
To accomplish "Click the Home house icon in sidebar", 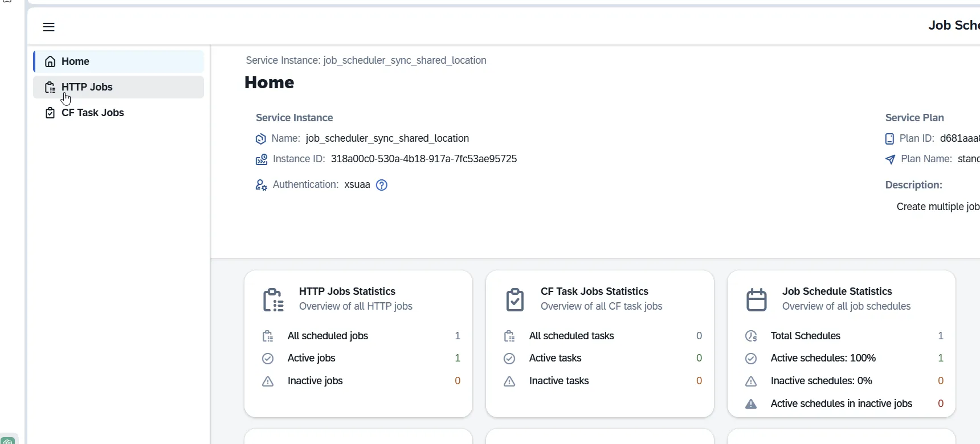I will (50, 61).
